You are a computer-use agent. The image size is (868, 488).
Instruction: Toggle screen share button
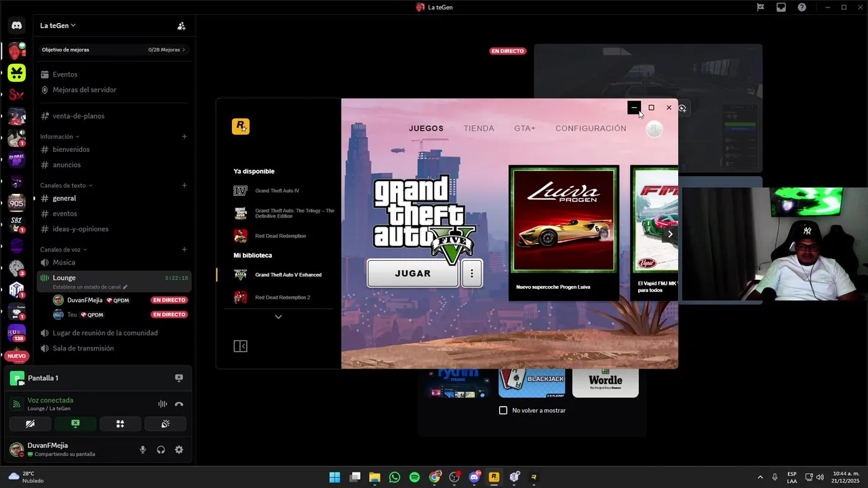[x=75, y=424]
